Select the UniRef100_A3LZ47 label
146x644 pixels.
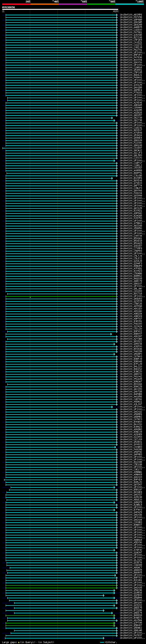coord(131,404)
